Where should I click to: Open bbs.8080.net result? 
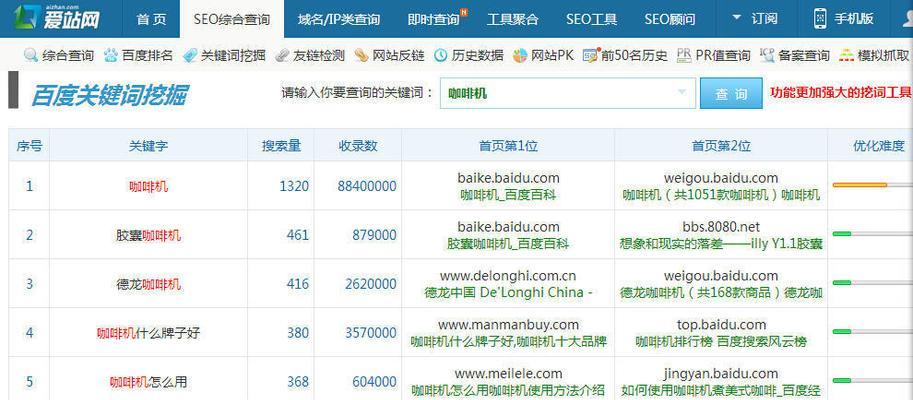click(721, 226)
